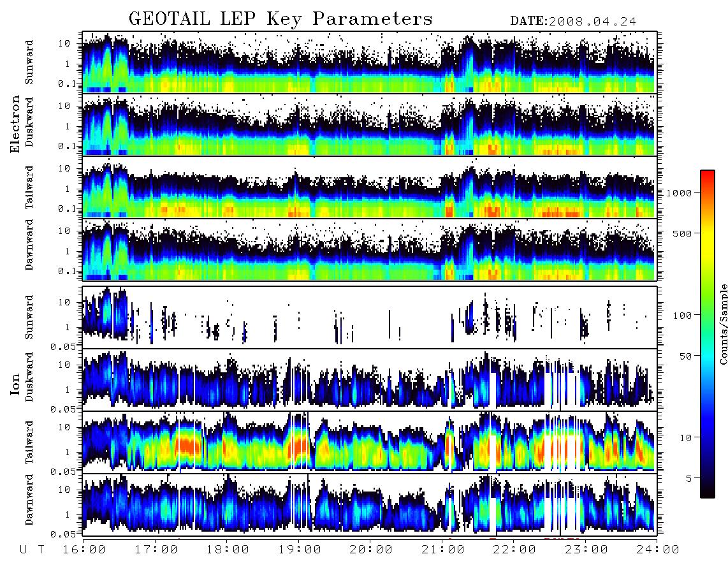Click the Electron "Sunward" panel label
728x561 pixels.
pos(29,62)
